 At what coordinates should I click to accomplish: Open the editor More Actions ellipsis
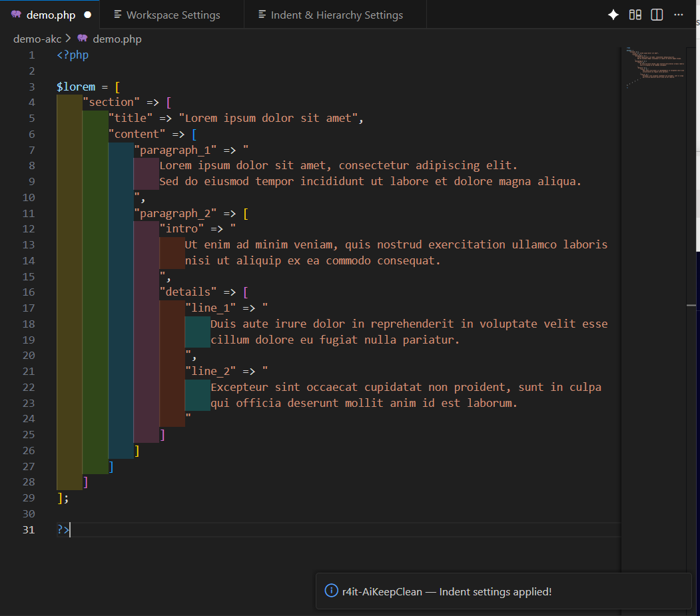[x=678, y=14]
